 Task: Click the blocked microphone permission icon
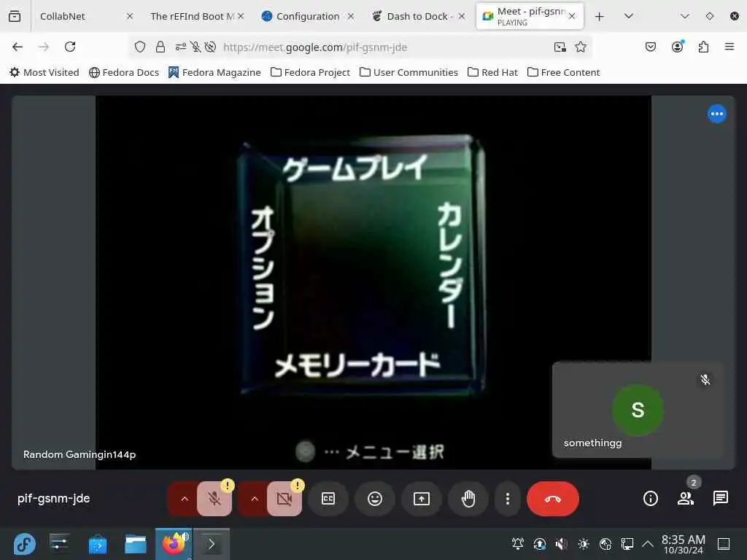pos(196,47)
